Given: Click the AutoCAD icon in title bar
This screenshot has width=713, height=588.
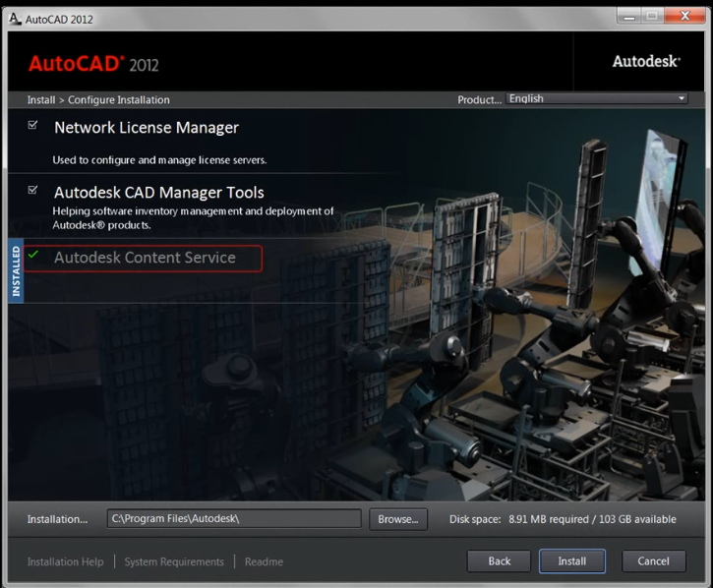Looking at the screenshot, I should (x=15, y=19).
